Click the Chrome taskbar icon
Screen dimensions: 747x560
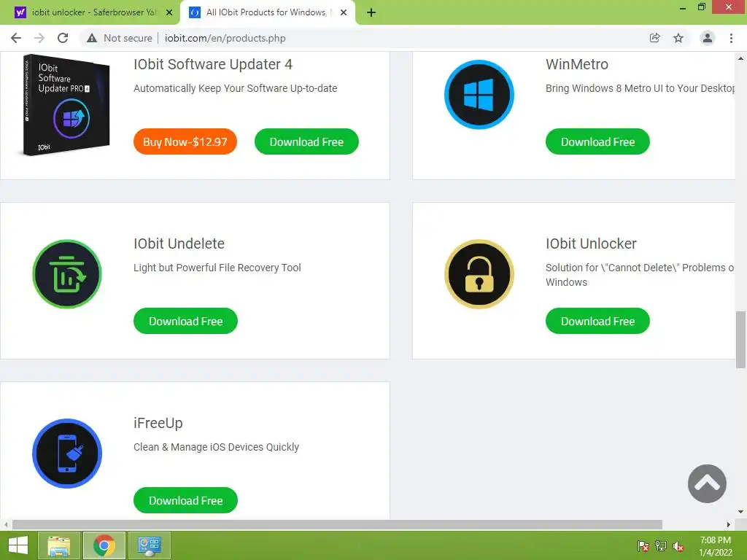tap(104, 545)
